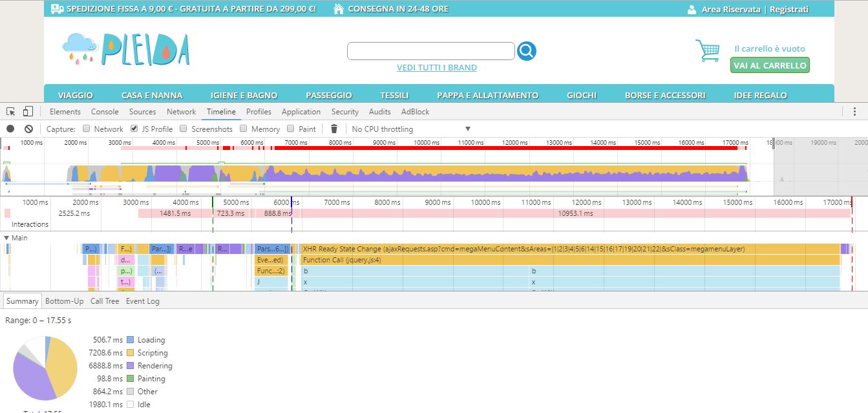Screen dimensions: 868x413
Task: Open the Audits tab
Action: click(379, 112)
